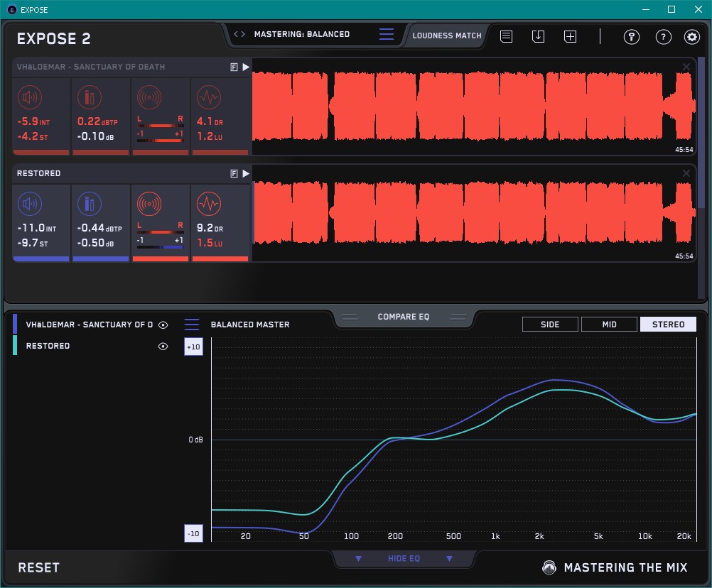Click the keyhole license icon

pyautogui.click(x=632, y=37)
